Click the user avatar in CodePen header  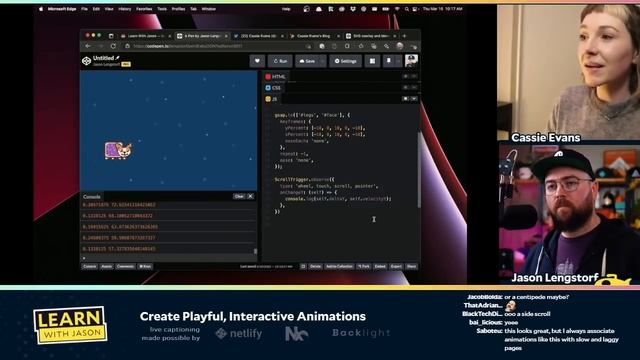tap(411, 61)
